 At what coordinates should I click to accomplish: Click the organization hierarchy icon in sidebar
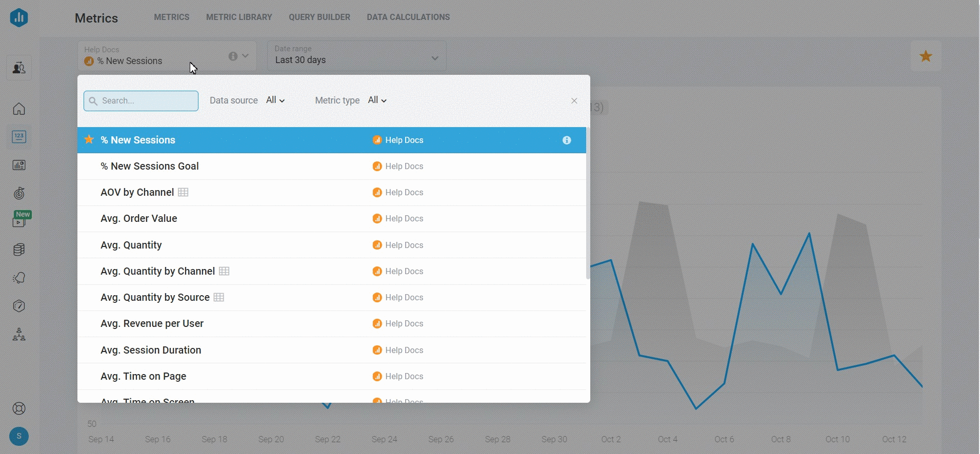pos(19,335)
